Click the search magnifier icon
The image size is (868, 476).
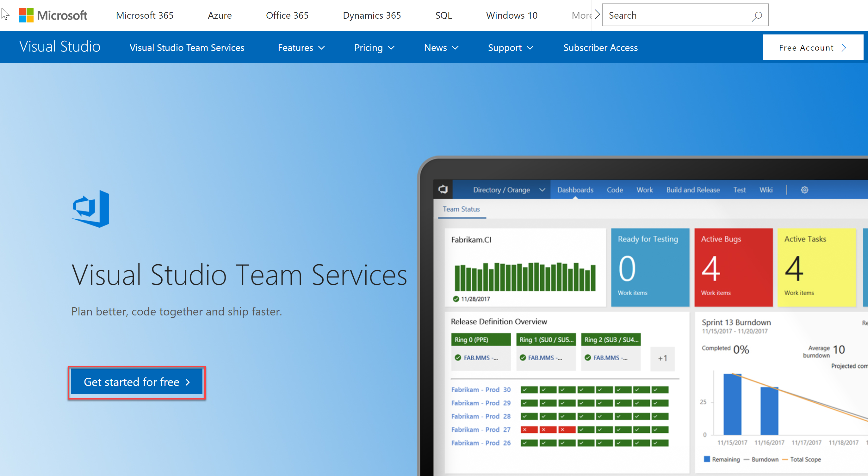coord(756,16)
